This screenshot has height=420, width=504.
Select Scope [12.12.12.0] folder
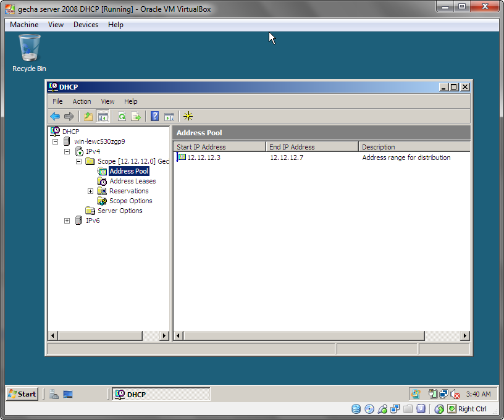[x=133, y=161]
